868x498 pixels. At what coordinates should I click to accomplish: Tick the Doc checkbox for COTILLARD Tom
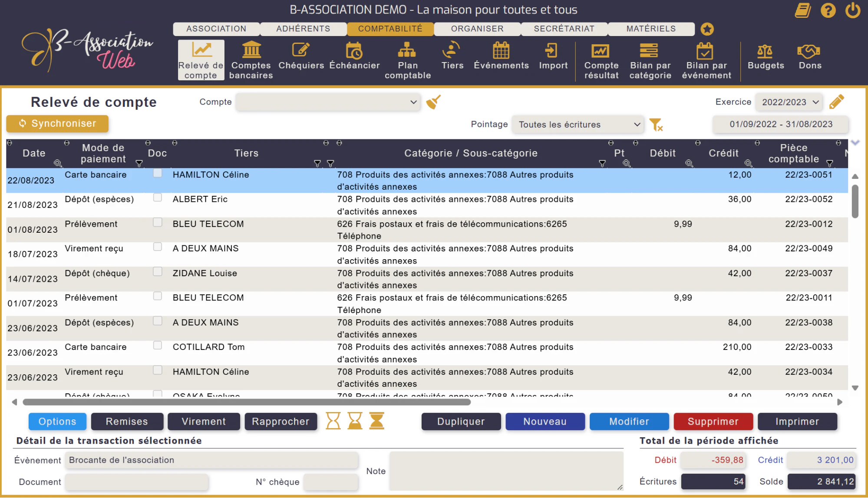pos(158,345)
